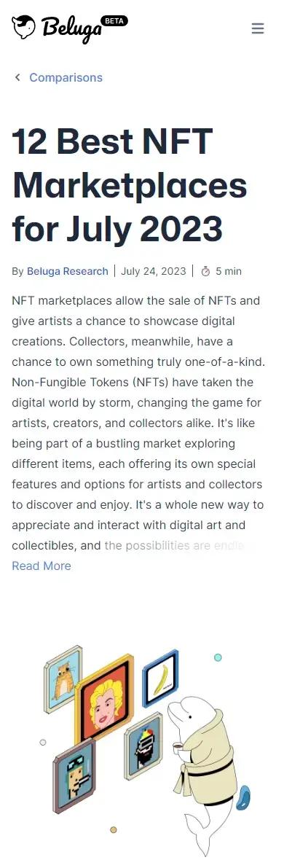Click the pixel character smoking pipe frame
The width and height of the screenshot is (284, 868).
[74, 775]
